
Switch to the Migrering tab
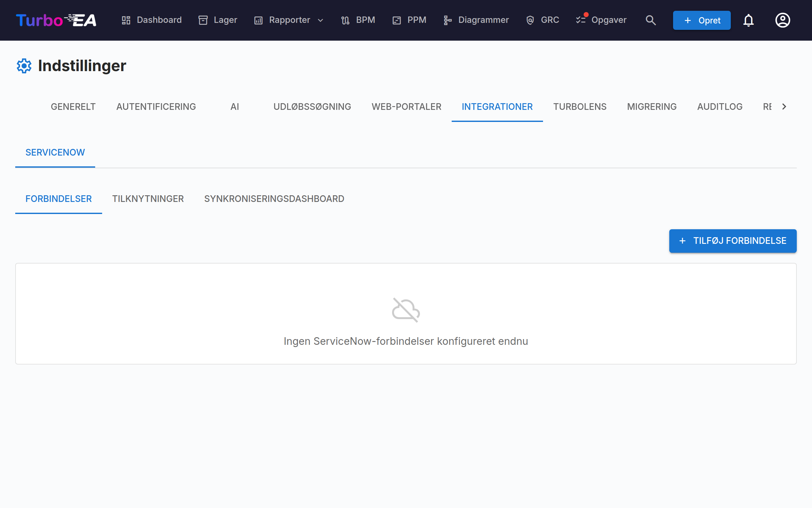[652, 106]
